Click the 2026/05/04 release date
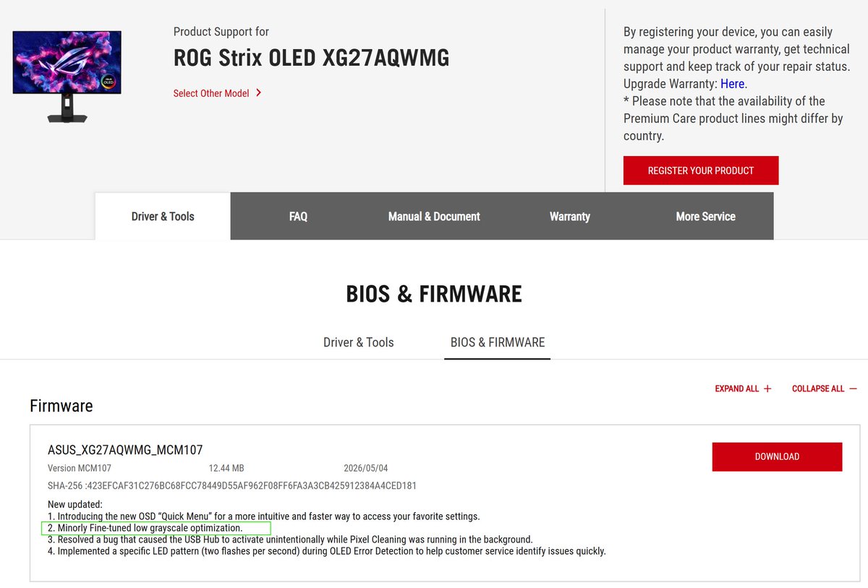The width and height of the screenshot is (868, 588). [366, 468]
